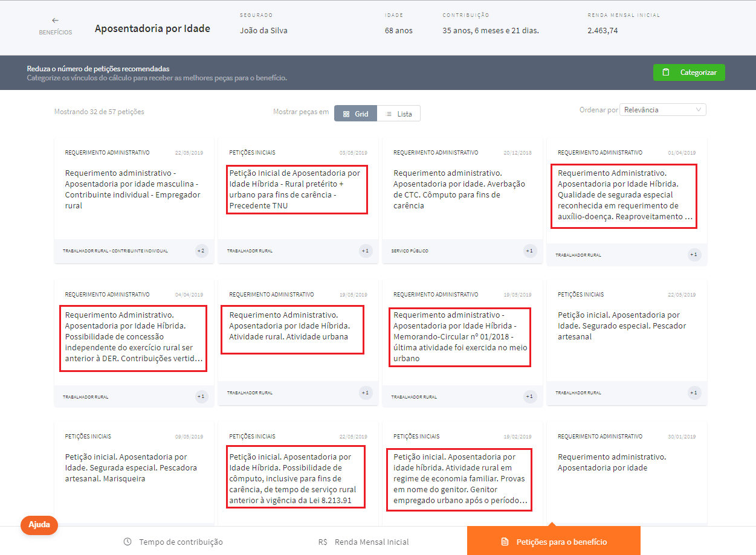The width and height of the screenshot is (756, 555).
Task: Click the clipboard icon in Categorizar button
Action: pos(666,72)
